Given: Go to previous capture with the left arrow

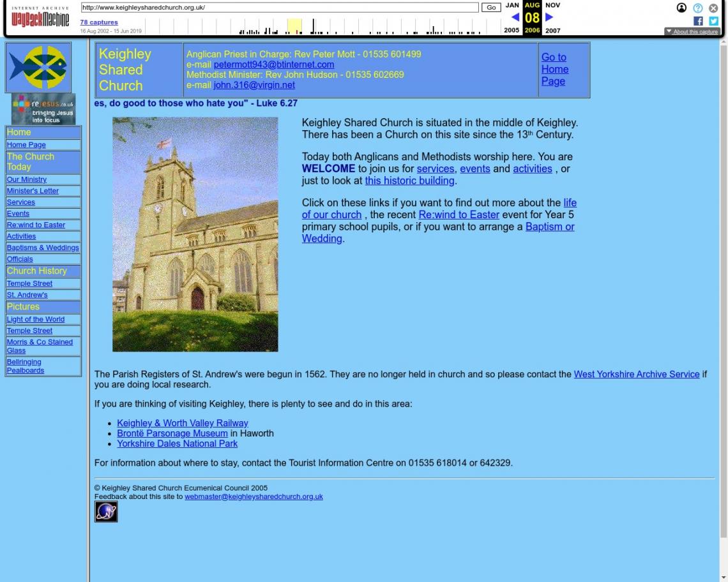Looking at the screenshot, I should click(x=515, y=17).
